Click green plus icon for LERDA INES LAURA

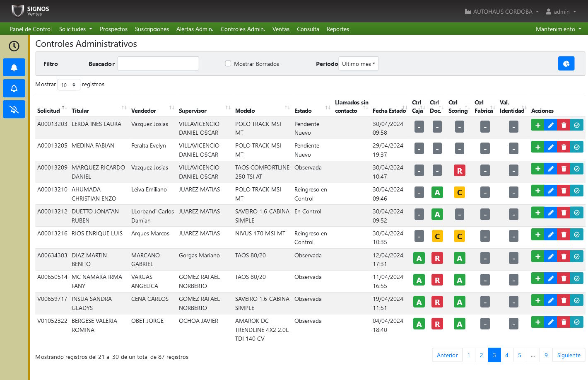tap(537, 125)
